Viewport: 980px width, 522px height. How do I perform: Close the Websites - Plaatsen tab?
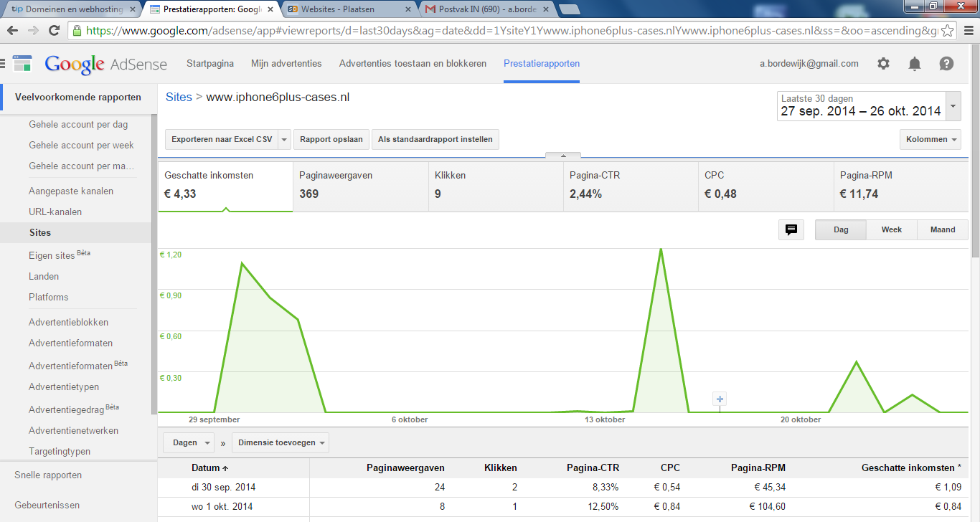click(x=407, y=9)
